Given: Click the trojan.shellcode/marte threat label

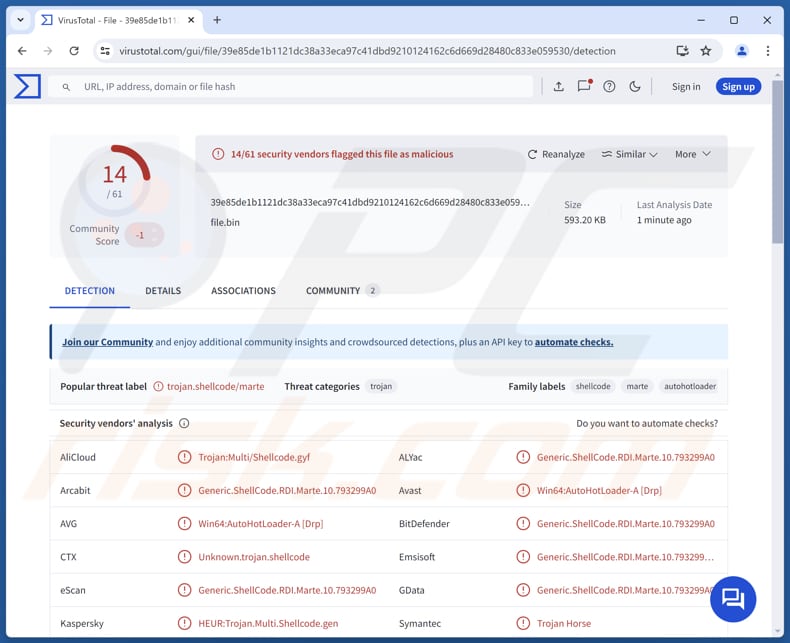Looking at the screenshot, I should 216,387.
